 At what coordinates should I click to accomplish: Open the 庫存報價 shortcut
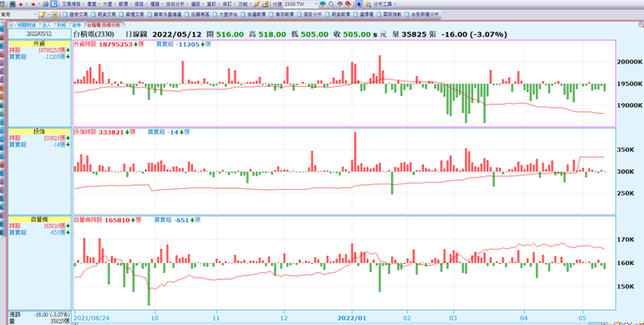(282, 14)
